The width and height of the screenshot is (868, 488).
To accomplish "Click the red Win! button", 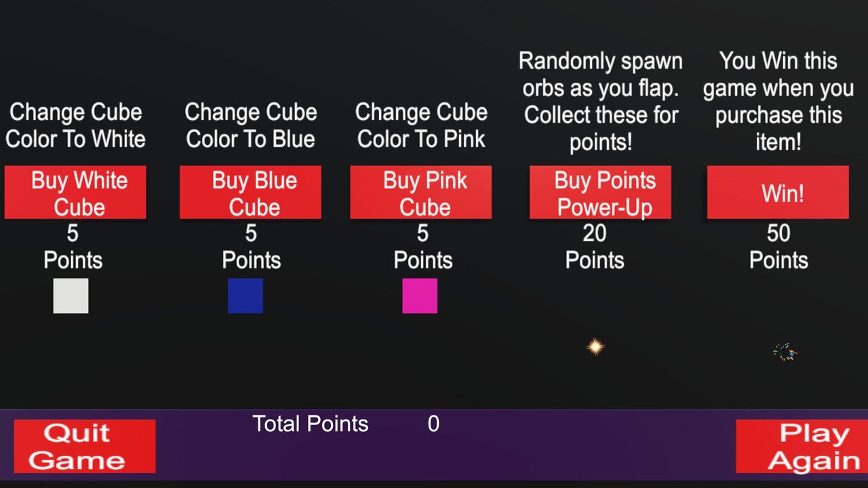I will pyautogui.click(x=778, y=192).
